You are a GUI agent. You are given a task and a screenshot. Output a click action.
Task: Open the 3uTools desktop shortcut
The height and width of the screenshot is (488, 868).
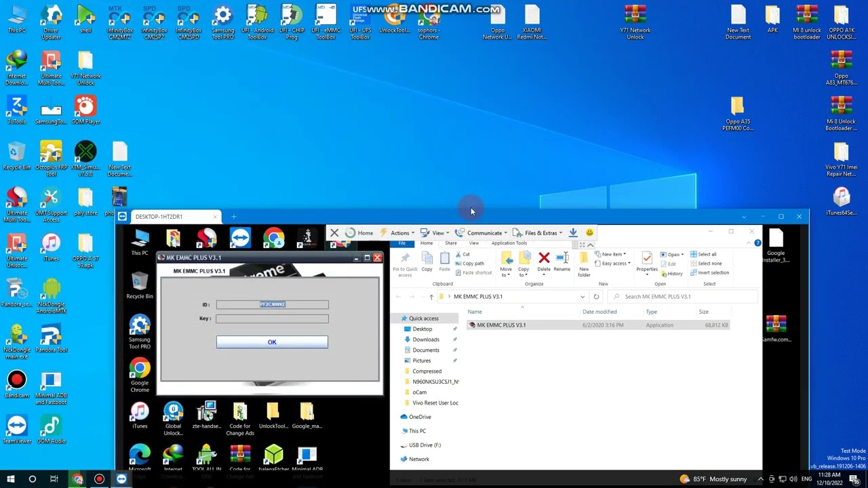tap(17, 110)
